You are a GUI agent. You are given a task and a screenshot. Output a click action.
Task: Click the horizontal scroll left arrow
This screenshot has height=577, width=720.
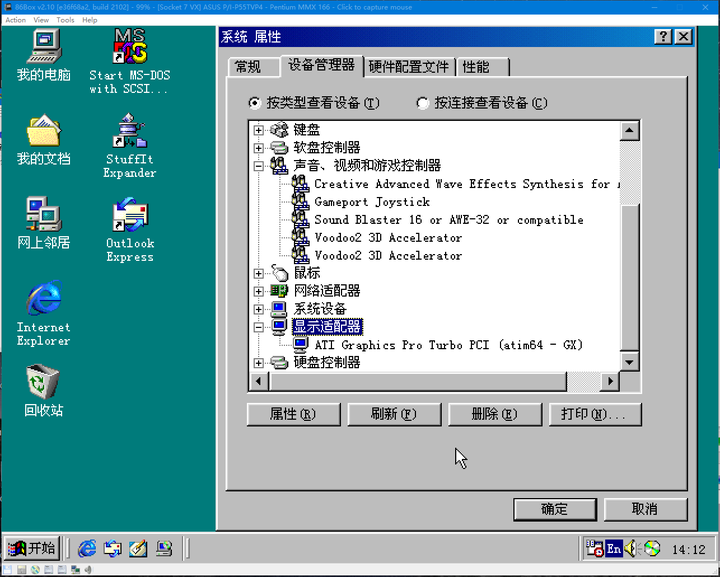[x=259, y=381]
